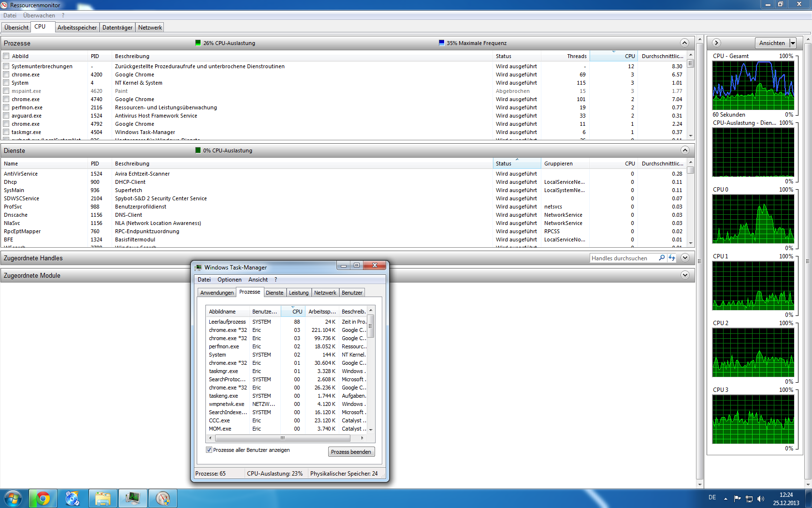Screen dimensions: 812x508
Task: Select the SDWSCService service row
Action: point(344,198)
